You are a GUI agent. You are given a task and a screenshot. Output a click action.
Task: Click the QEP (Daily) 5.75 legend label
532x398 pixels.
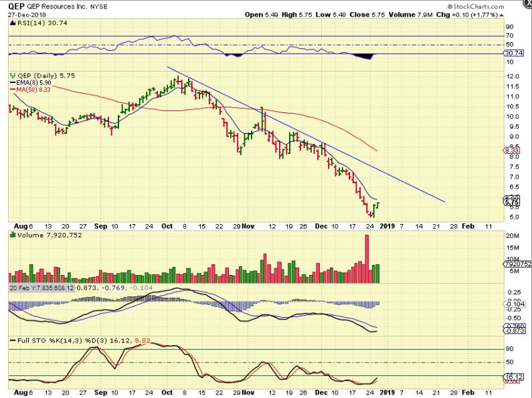pyautogui.click(x=46, y=76)
